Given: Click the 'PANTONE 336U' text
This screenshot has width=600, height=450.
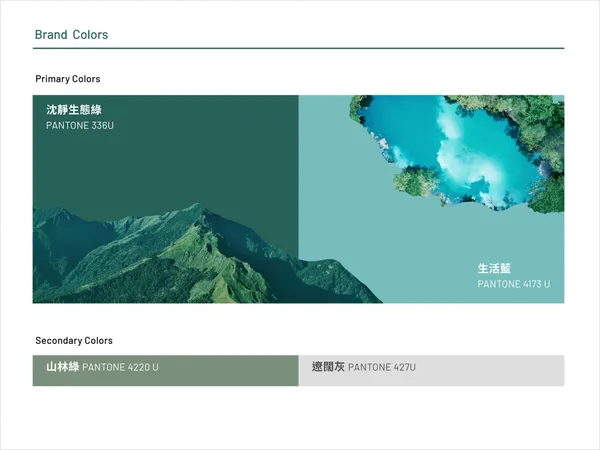Looking at the screenshot, I should click(80, 126).
